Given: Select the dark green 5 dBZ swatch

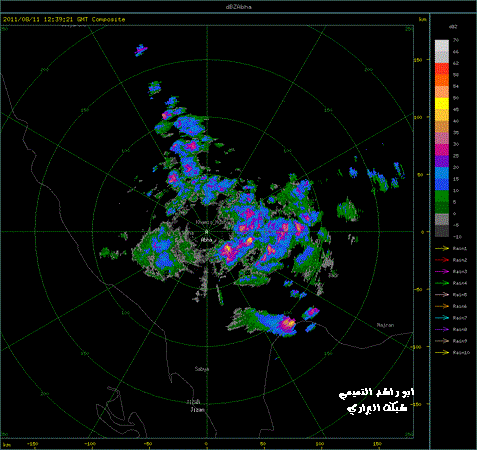Looking at the screenshot, I should [442, 208].
